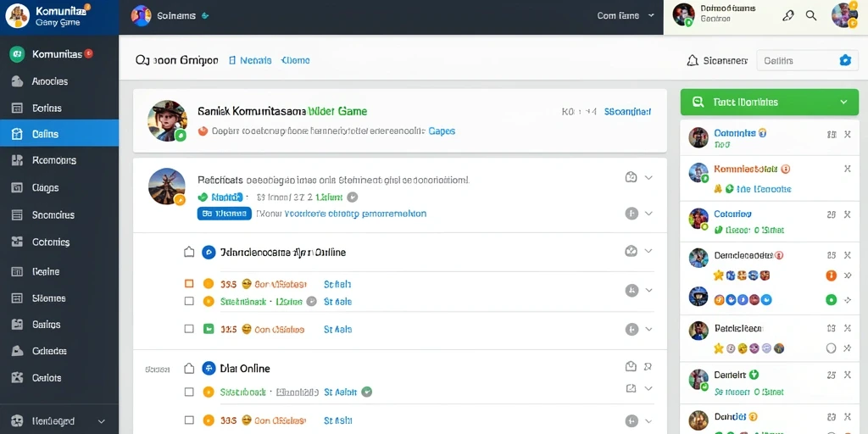Select the highlighted Celins sidebar item
The height and width of the screenshot is (434, 868).
pyautogui.click(x=59, y=134)
